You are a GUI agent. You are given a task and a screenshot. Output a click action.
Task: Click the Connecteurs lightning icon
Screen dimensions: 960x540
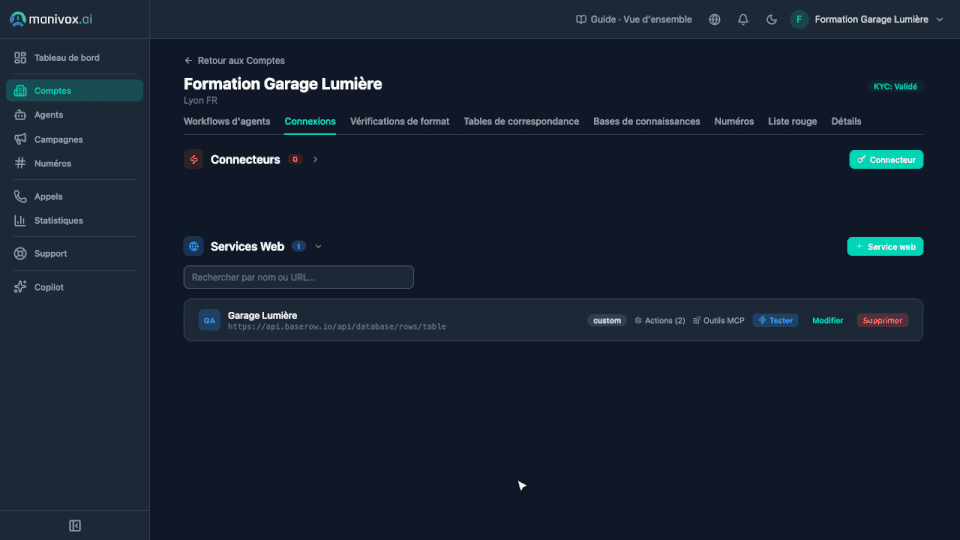[x=193, y=159]
